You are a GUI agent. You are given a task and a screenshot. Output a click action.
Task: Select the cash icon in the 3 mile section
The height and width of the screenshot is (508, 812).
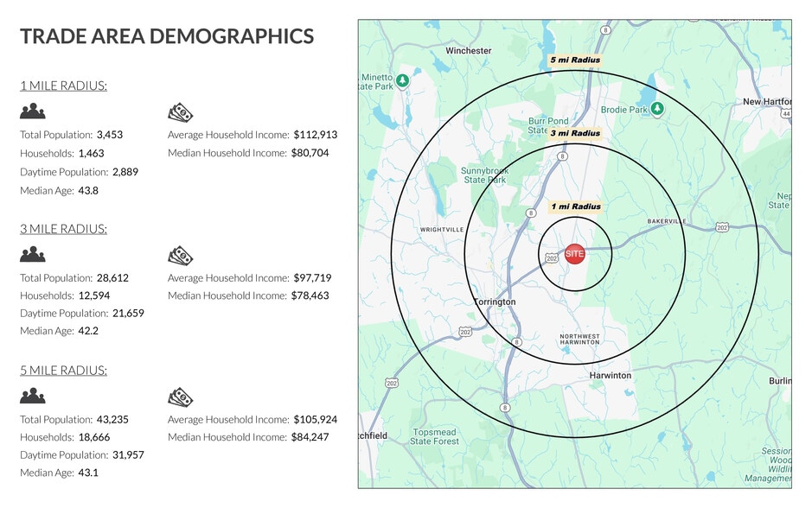[180, 254]
